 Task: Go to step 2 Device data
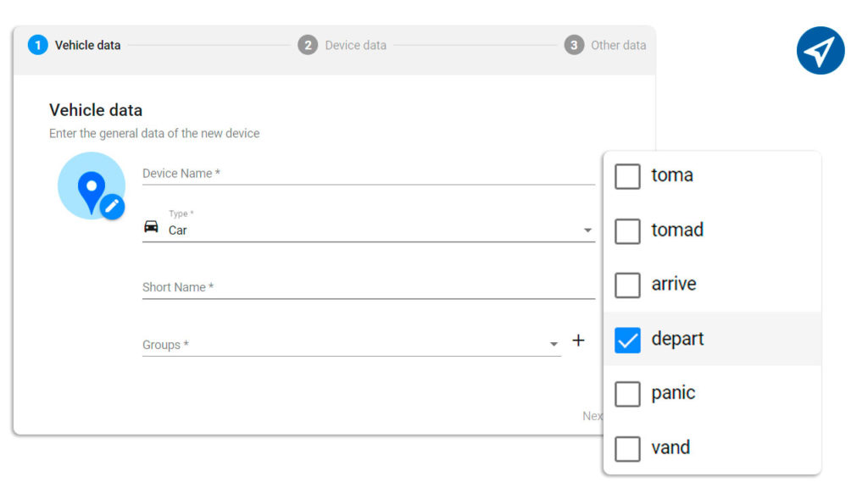coord(342,46)
